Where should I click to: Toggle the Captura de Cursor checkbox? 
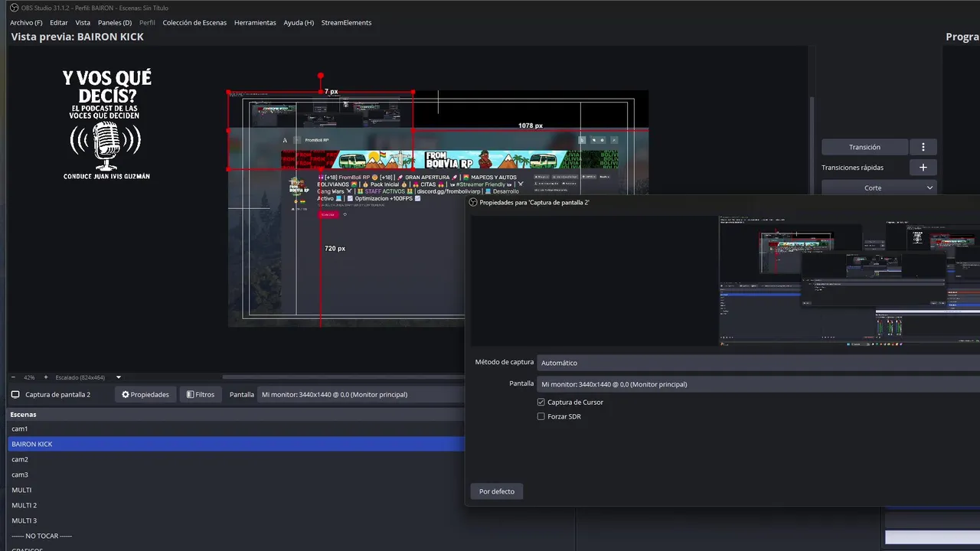[541, 403]
